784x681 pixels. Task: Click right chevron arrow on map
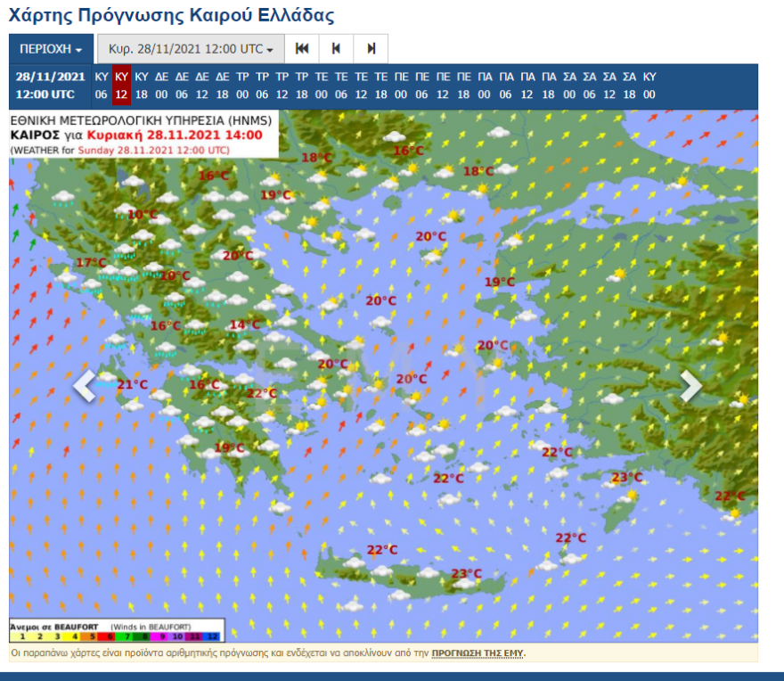point(690,386)
